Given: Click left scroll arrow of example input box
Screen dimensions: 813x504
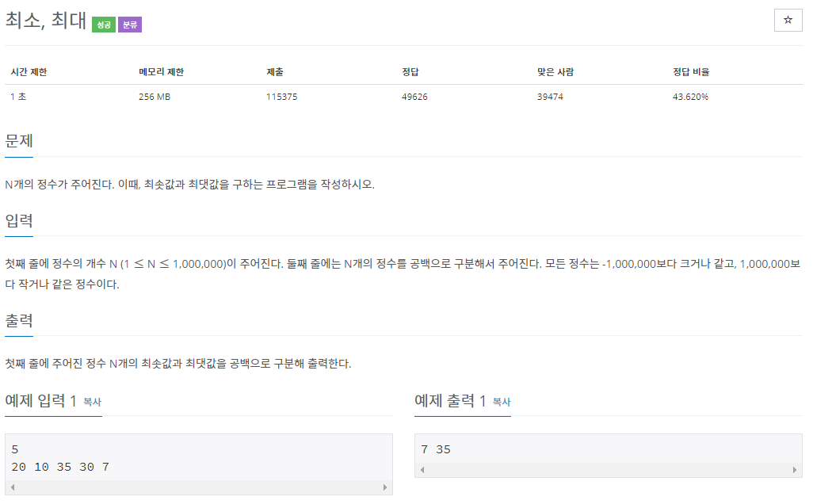Looking at the screenshot, I should 13,487.
